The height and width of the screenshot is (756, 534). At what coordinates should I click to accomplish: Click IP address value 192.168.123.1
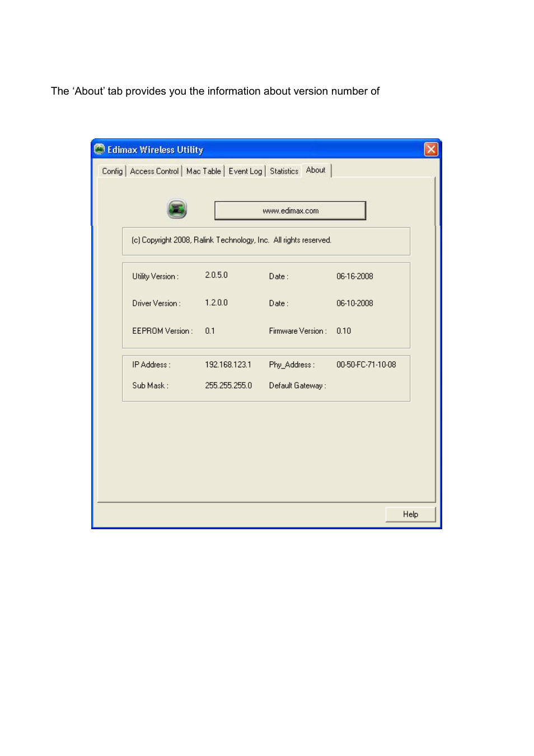228,365
